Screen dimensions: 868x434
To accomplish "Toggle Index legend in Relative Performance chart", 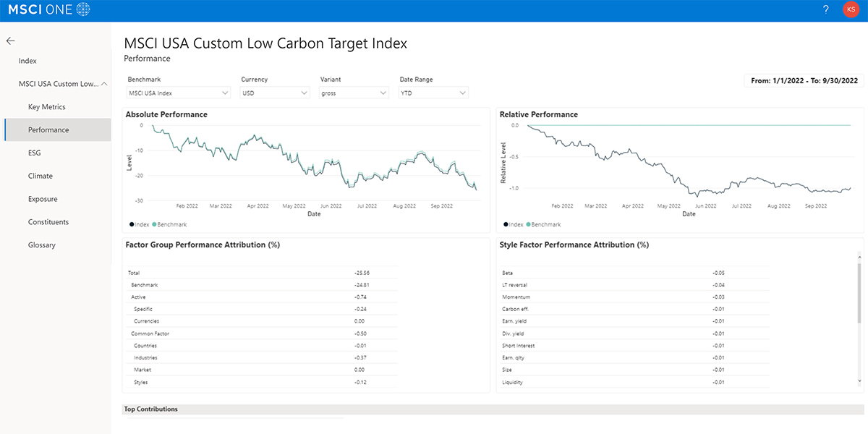I will tap(512, 225).
